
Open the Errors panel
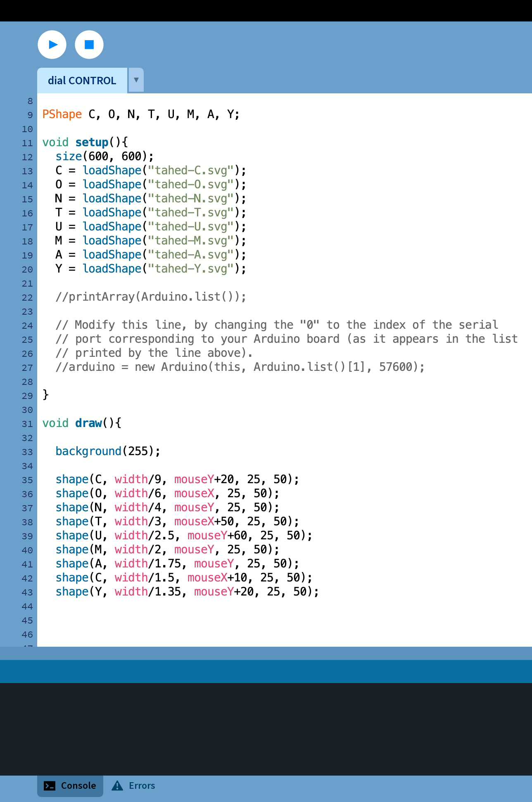[x=133, y=785]
